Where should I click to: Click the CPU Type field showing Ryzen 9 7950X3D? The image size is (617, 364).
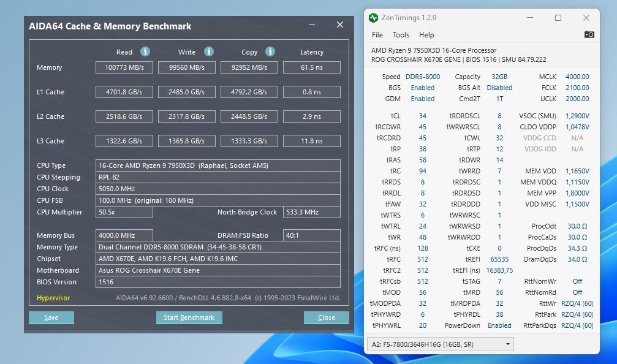(x=218, y=165)
